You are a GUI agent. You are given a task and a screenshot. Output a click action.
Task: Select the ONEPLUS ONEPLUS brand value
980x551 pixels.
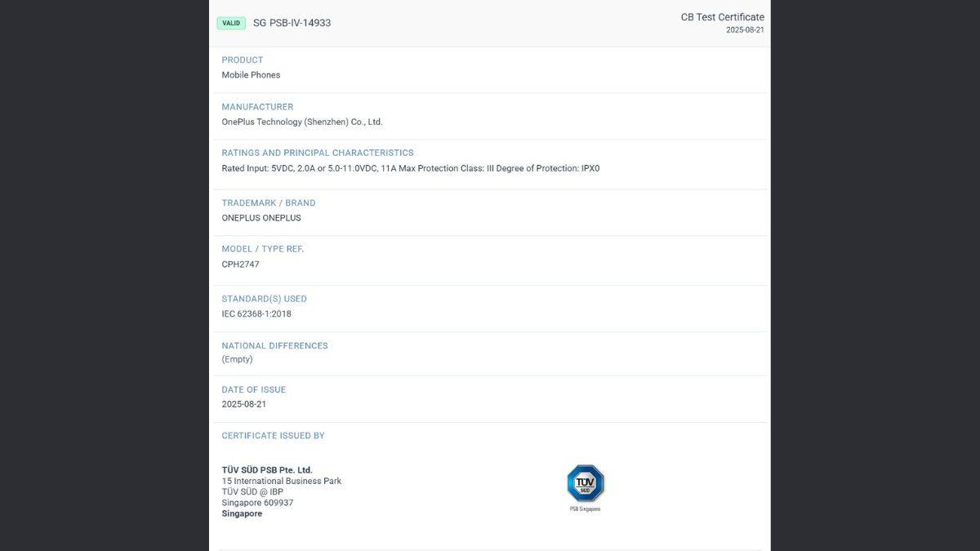(x=261, y=218)
